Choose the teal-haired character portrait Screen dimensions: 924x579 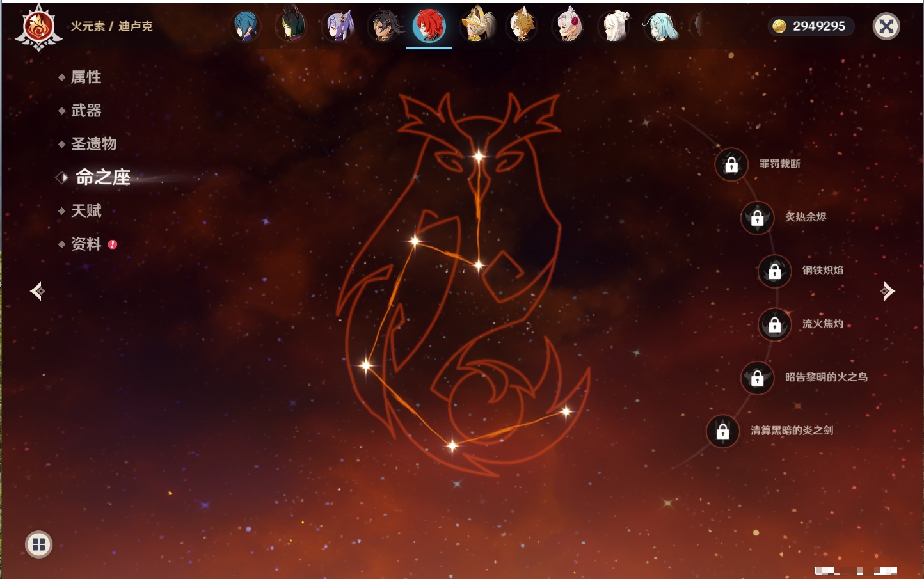pos(660,27)
